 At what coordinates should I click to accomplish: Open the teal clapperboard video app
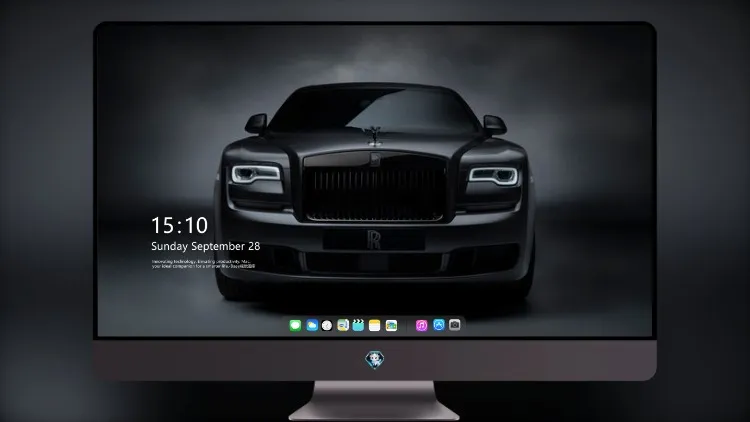coord(358,326)
